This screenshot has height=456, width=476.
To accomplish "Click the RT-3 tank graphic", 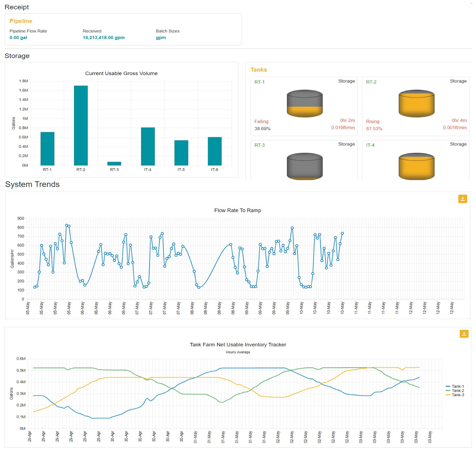I will [305, 166].
